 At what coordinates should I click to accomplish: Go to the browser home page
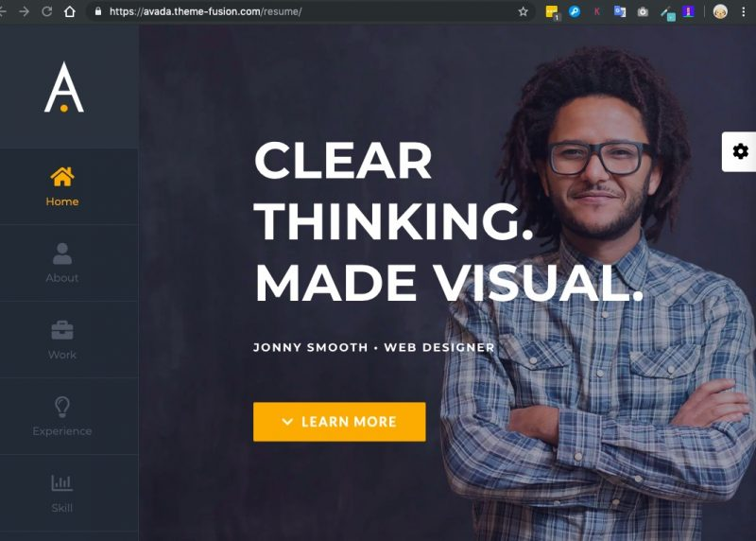pyautogui.click(x=70, y=11)
